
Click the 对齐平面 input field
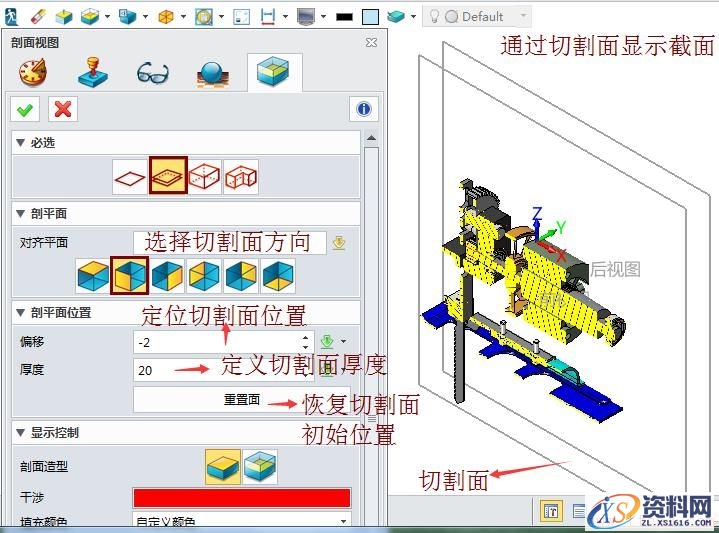click(229, 242)
